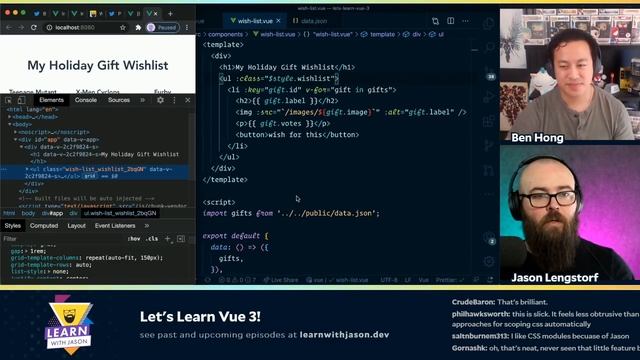This screenshot has width=640, height=360.
Task: Close the DevTools panel
Action: pos(188,100)
